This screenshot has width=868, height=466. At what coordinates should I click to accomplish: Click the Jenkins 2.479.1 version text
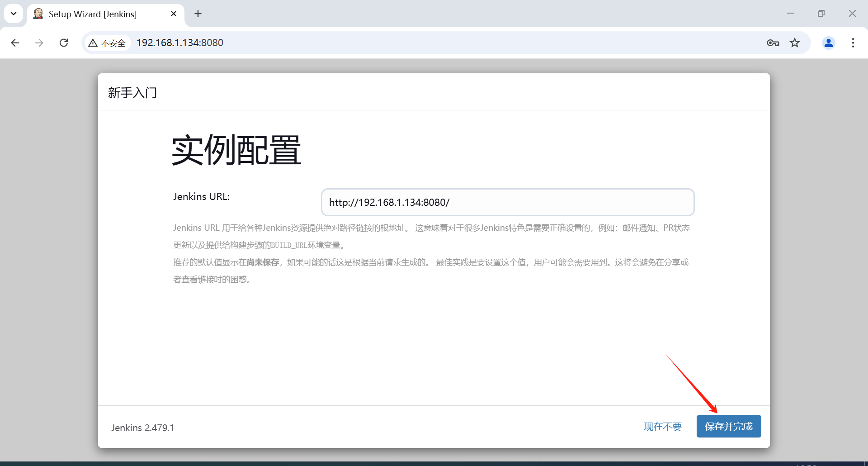tap(142, 428)
